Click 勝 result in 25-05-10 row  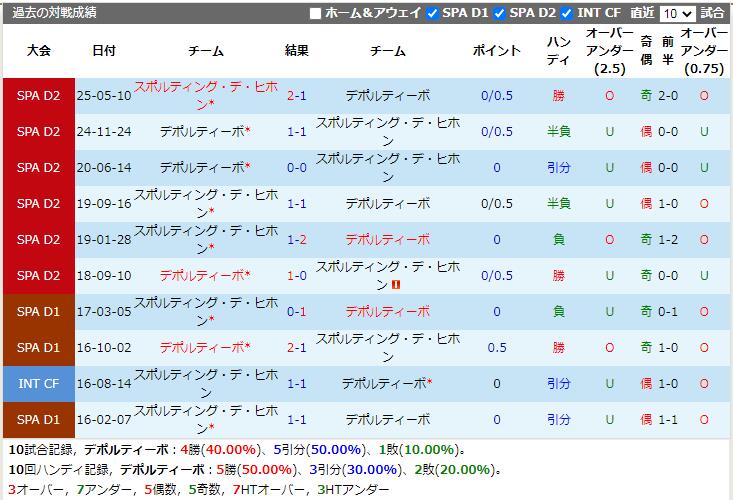pos(559,96)
